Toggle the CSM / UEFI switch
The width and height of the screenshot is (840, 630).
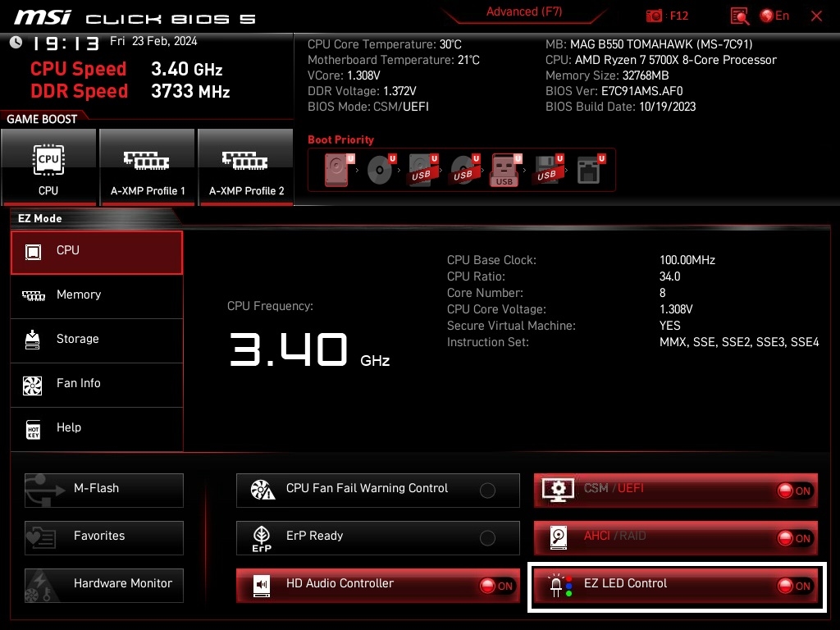pyautogui.click(x=676, y=490)
